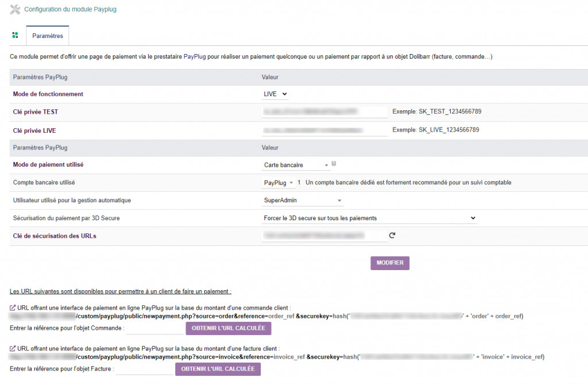The image size is (588, 385).
Task: Open the external link icon for the invoice payment URL
Action: coord(13,349)
